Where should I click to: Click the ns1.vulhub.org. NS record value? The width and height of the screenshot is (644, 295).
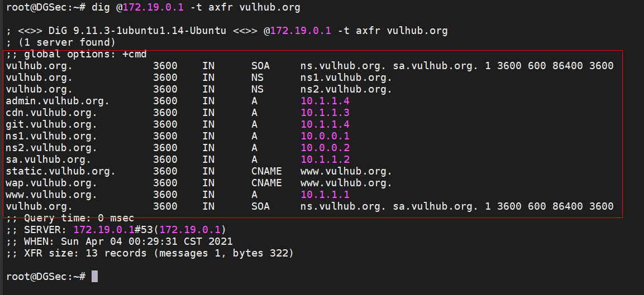click(x=346, y=78)
